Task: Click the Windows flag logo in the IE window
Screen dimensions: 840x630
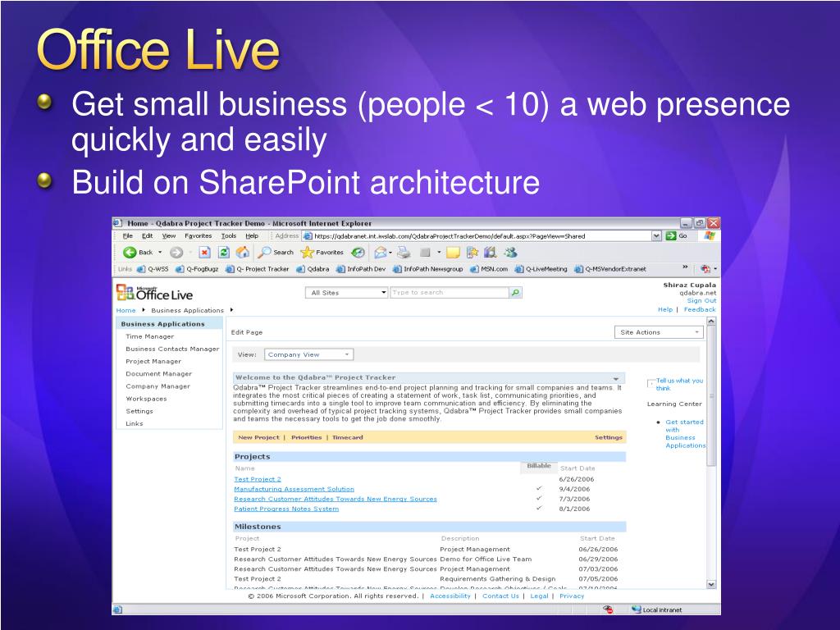Action: (710, 235)
